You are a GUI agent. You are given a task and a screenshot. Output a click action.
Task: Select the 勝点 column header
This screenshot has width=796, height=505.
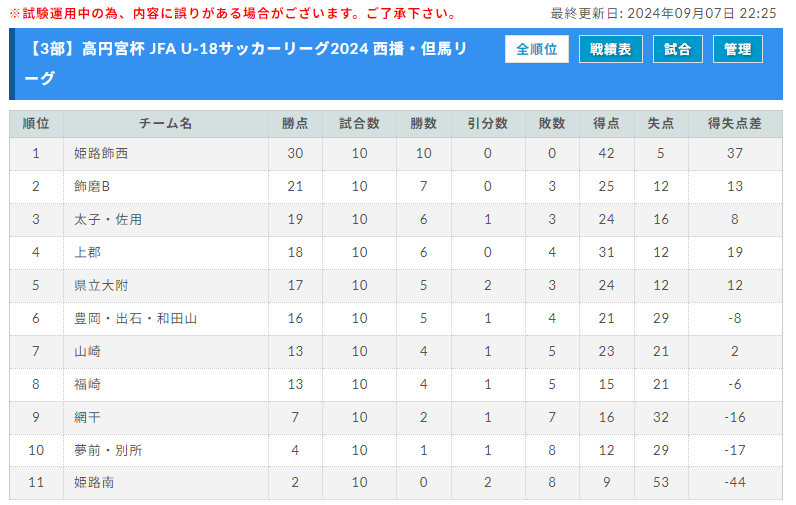tap(295, 123)
